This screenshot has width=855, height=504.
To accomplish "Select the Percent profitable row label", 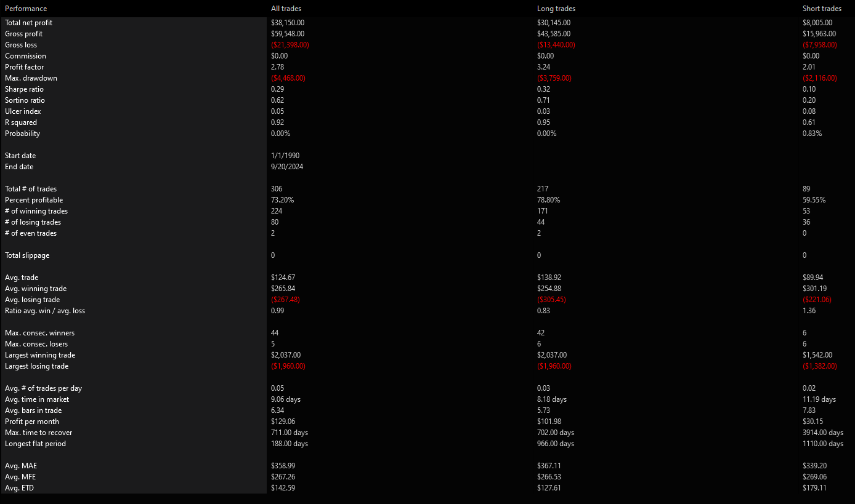I will point(34,200).
